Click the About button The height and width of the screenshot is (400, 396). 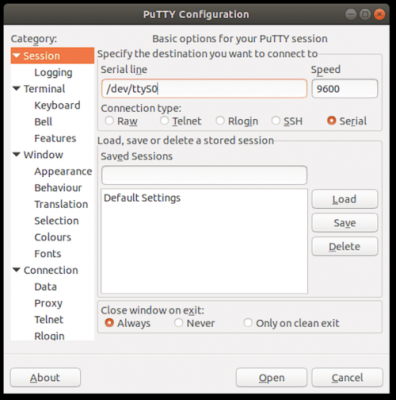[x=45, y=377]
